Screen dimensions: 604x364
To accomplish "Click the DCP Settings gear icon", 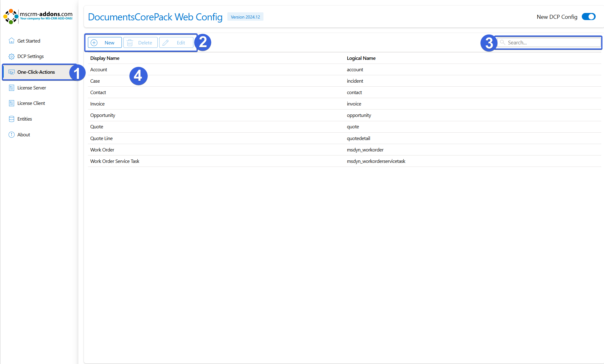I will 11,56.
